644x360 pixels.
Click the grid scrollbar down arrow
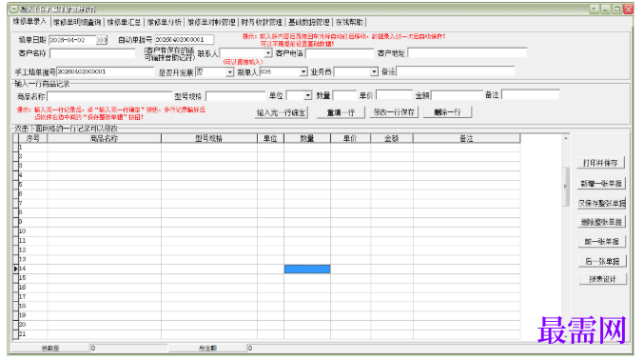point(566,336)
